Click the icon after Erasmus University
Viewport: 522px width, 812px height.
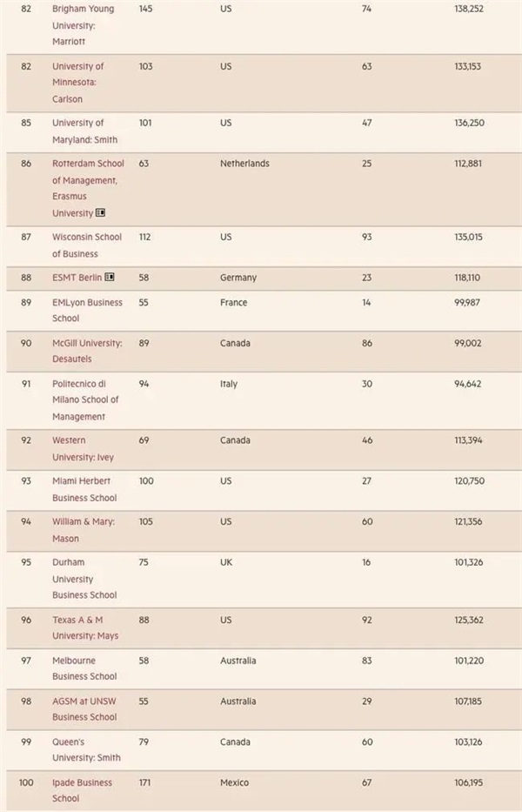(x=100, y=213)
